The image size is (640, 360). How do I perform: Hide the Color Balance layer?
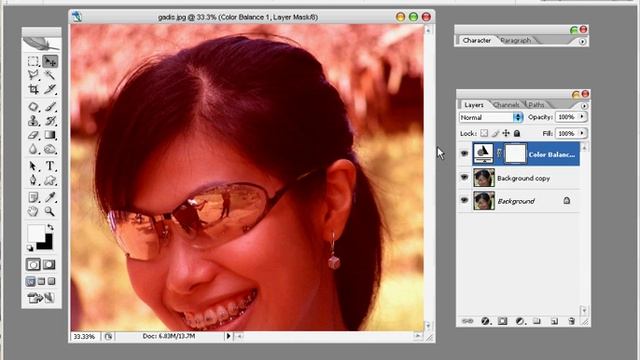click(x=464, y=154)
